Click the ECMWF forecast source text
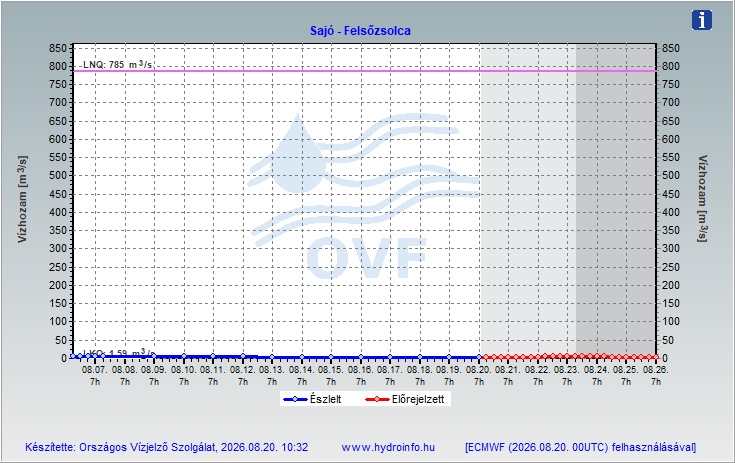This screenshot has width=735, height=463. (x=580, y=447)
